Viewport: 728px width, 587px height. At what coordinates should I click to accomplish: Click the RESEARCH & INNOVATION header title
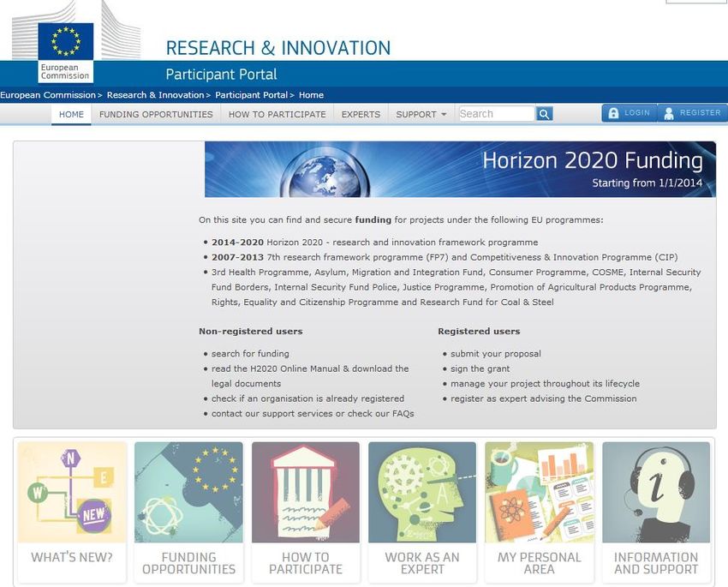pyautogui.click(x=278, y=48)
